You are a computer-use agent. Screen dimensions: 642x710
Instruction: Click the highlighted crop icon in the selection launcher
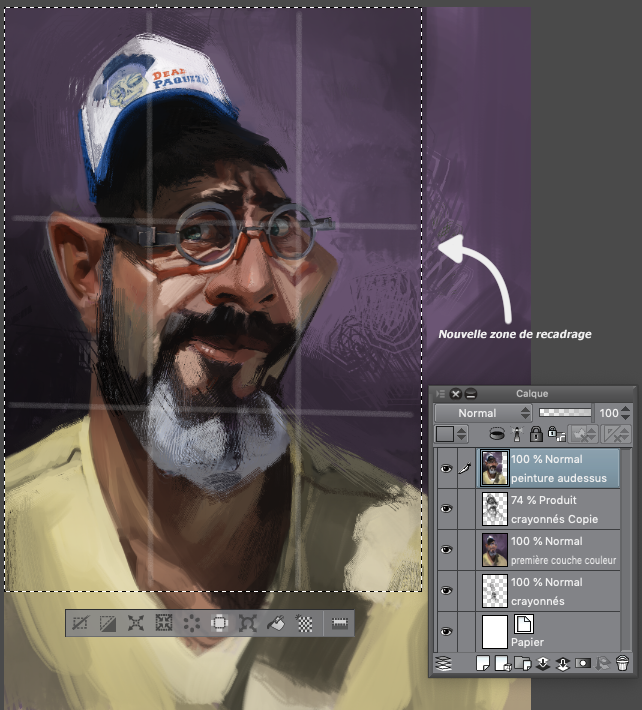(221, 623)
